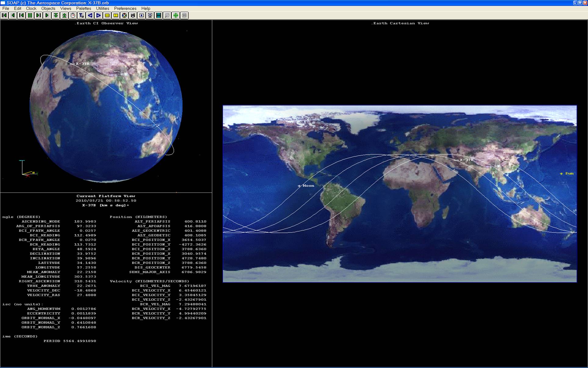Click the rewind-to-start playback icon

4,15
